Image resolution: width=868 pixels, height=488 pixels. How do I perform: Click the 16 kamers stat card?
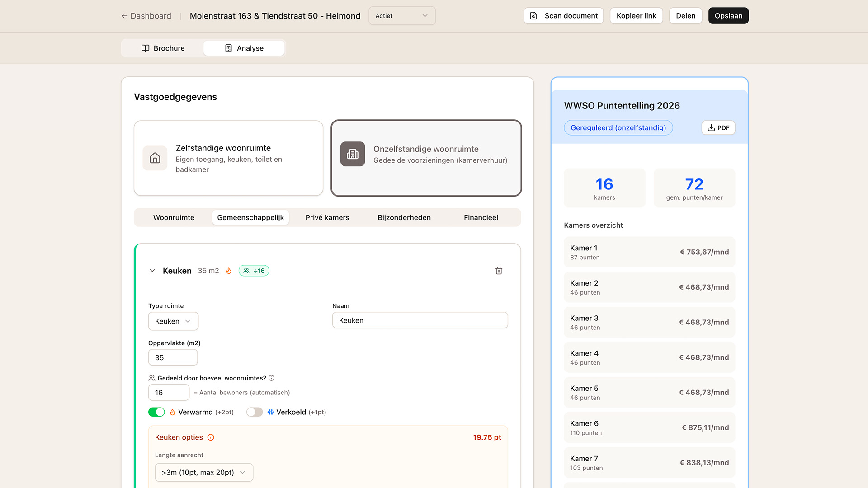tap(604, 188)
